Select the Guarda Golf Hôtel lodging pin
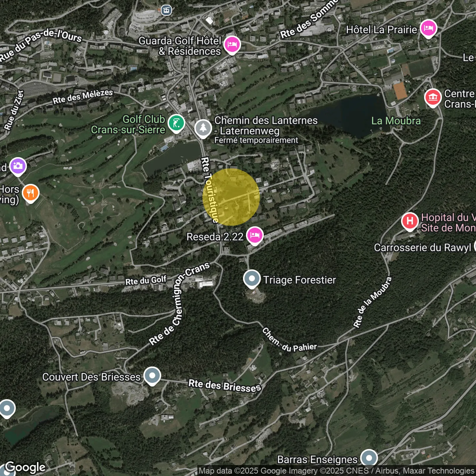476x476 pixels. (232, 45)
